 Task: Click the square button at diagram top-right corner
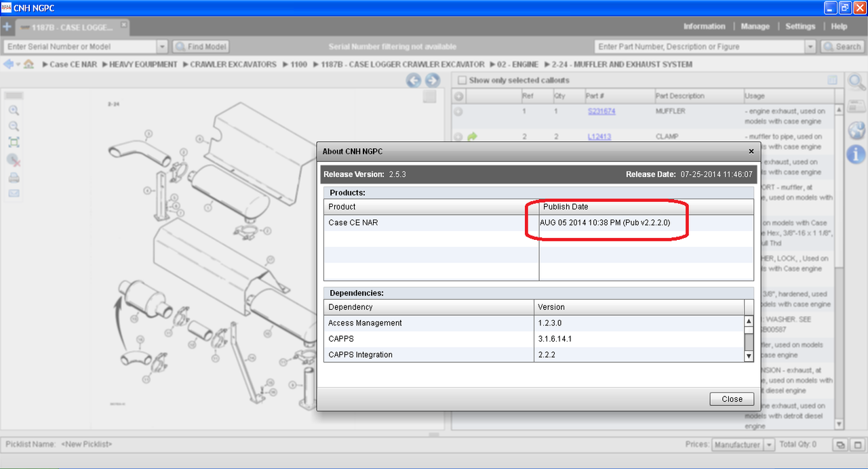pyautogui.click(x=429, y=97)
